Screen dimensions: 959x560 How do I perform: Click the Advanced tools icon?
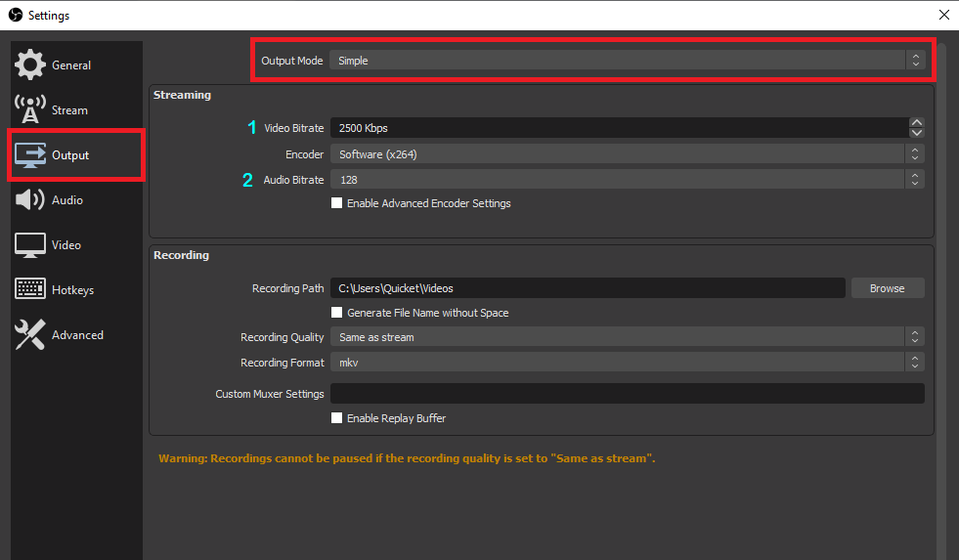point(30,335)
